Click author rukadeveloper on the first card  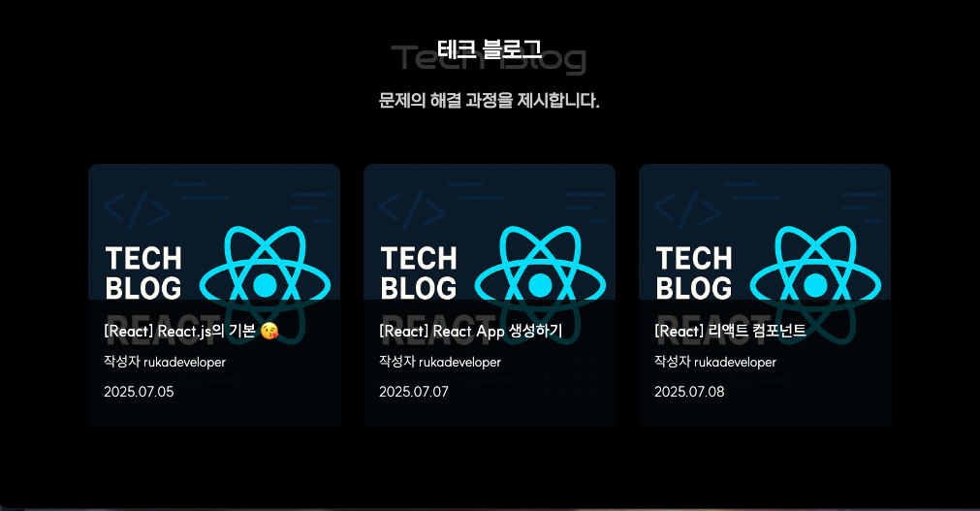[184, 362]
